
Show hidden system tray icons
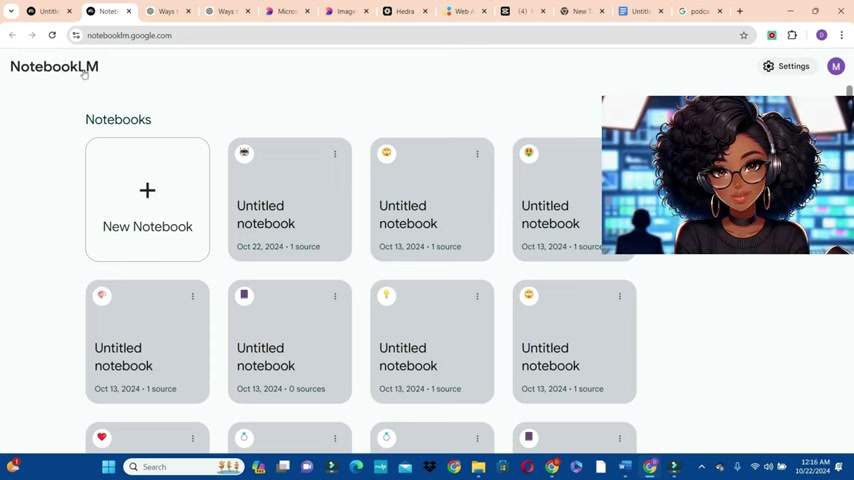[x=702, y=467]
